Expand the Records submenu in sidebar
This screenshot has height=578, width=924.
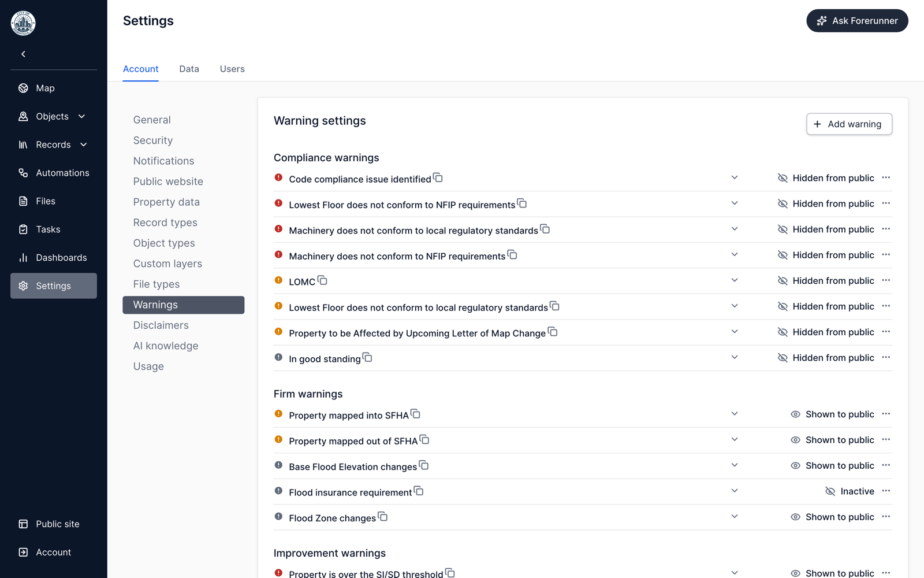click(x=84, y=144)
